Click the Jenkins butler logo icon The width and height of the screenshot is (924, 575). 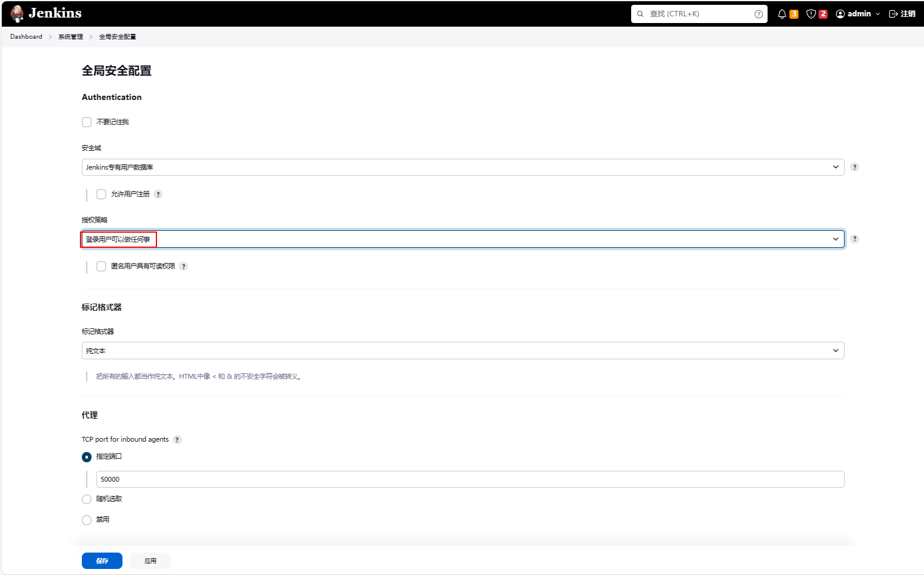pyautogui.click(x=17, y=13)
